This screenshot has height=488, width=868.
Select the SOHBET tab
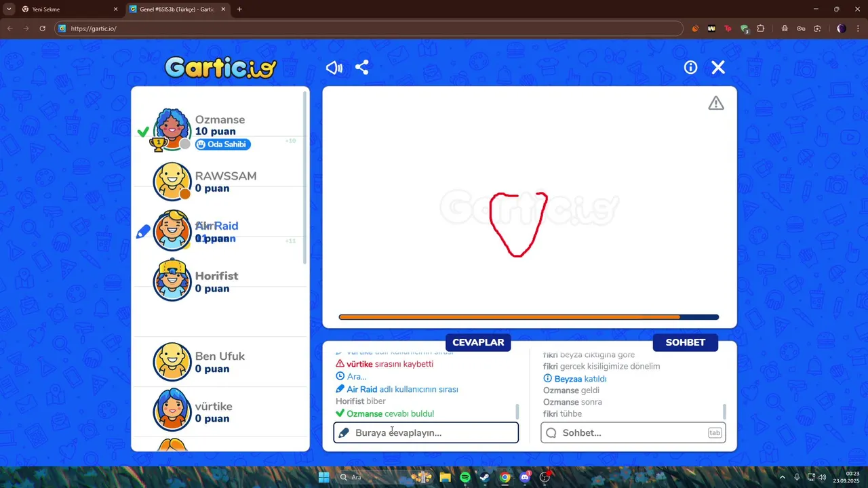685,342
